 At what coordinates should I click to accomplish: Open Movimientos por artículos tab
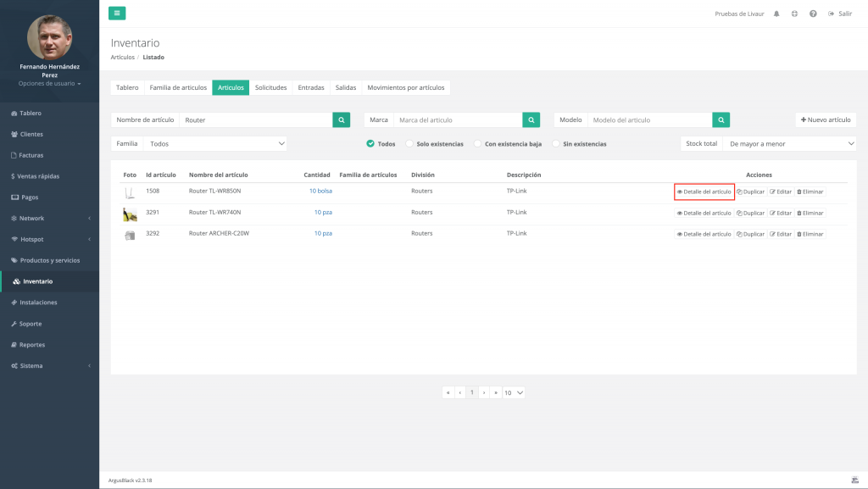coord(406,87)
